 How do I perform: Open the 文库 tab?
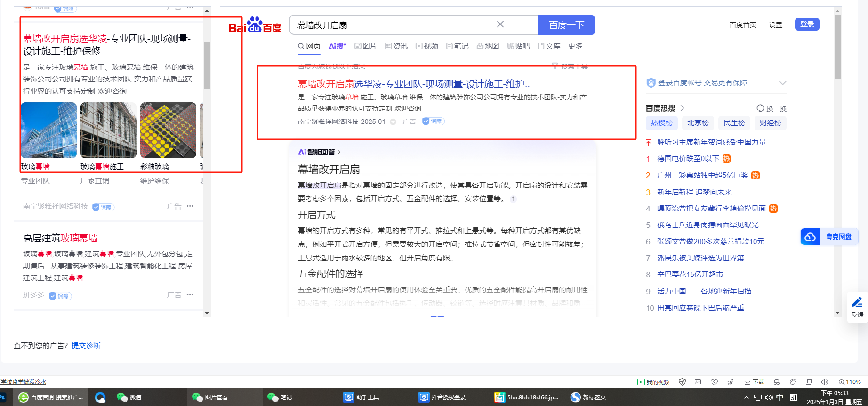click(x=549, y=46)
